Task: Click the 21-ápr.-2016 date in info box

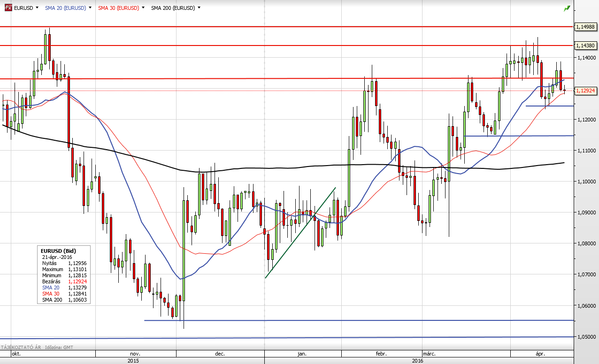Action: [58, 257]
